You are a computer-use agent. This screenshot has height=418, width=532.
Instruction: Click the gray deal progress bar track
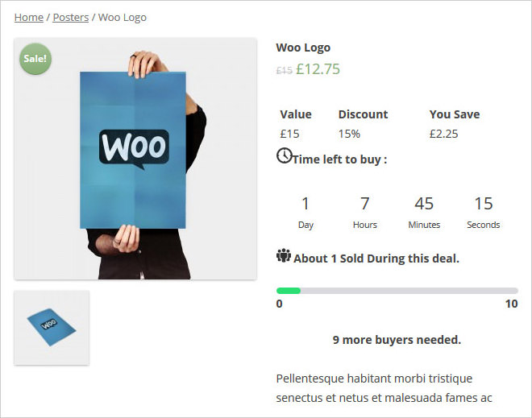point(397,291)
